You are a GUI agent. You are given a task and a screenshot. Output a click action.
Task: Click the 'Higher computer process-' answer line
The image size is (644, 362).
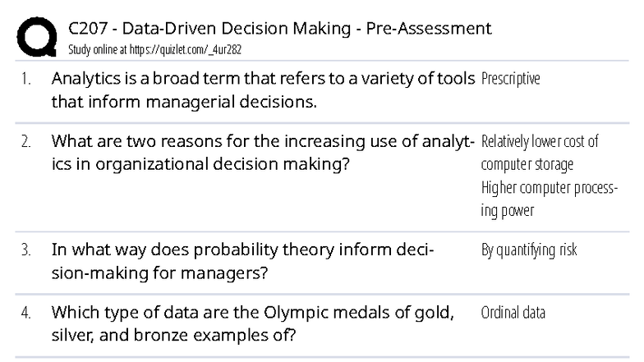(x=549, y=188)
